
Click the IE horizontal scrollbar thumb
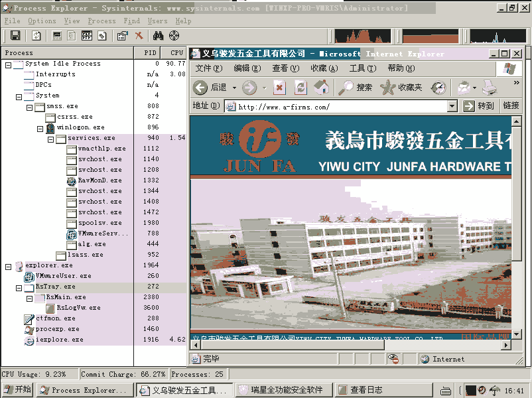(293, 345)
